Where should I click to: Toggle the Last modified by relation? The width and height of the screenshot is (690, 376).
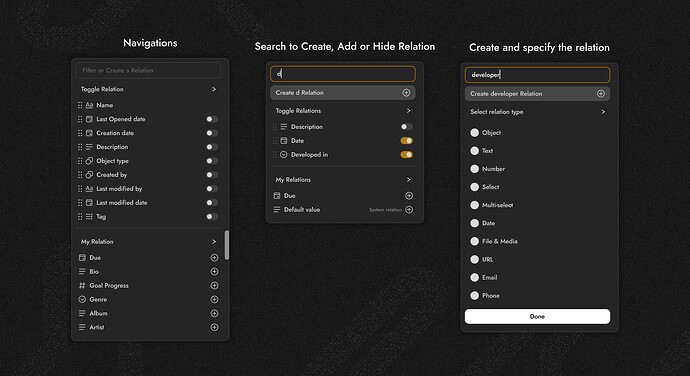click(212, 188)
